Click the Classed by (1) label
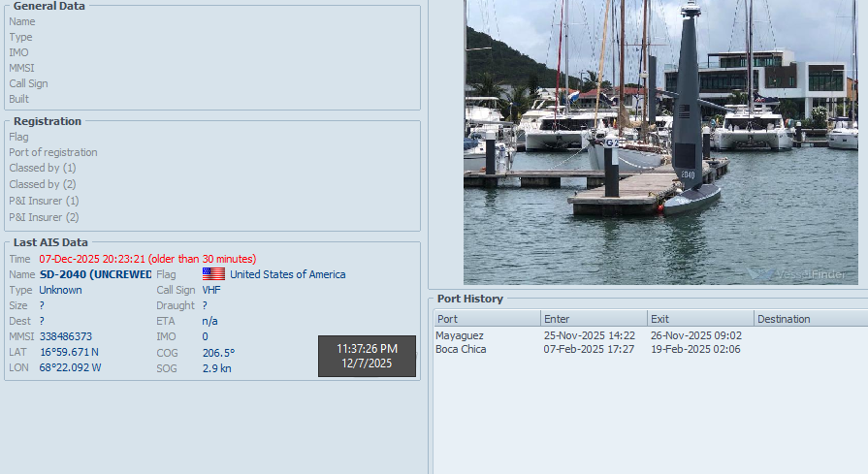This screenshot has height=474, width=868. point(43,168)
